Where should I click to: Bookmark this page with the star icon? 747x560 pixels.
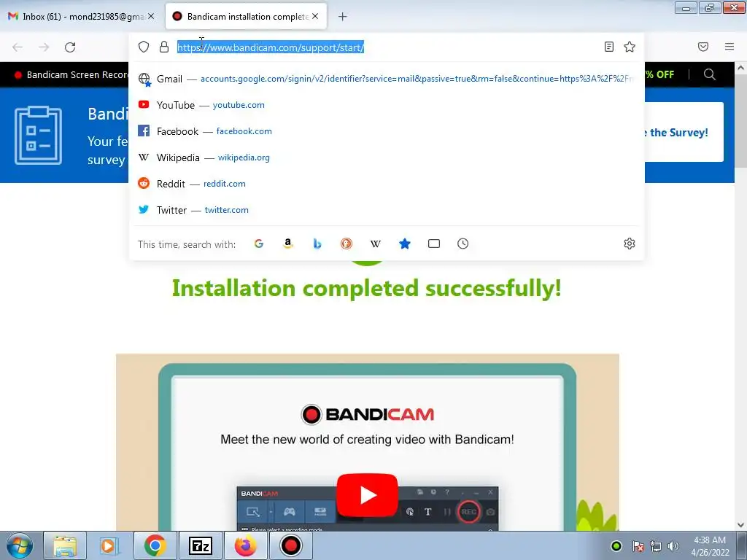[630, 47]
